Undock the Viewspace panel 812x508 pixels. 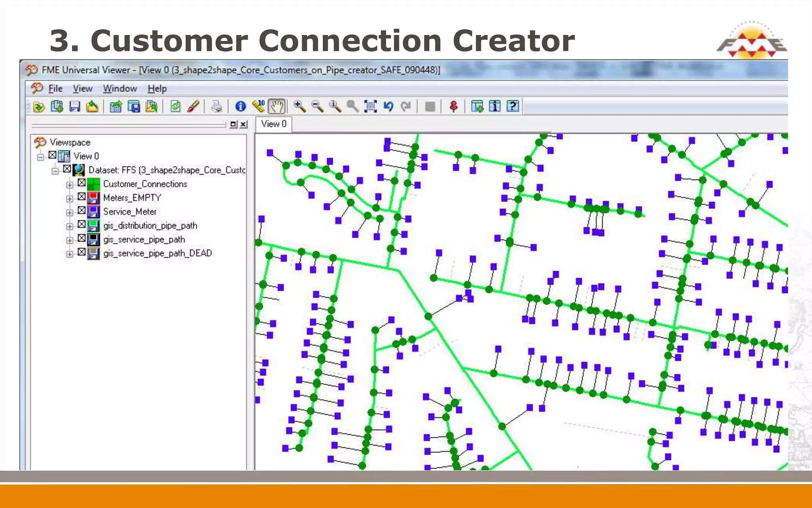coord(233,124)
